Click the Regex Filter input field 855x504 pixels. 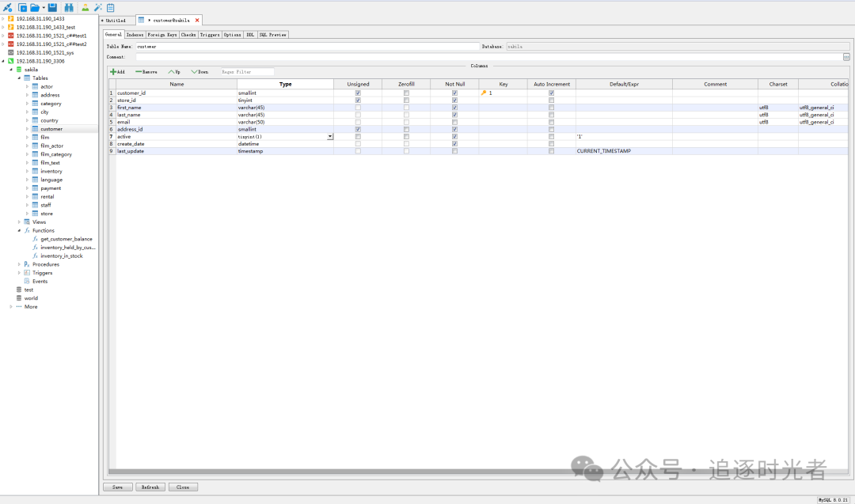coord(247,72)
